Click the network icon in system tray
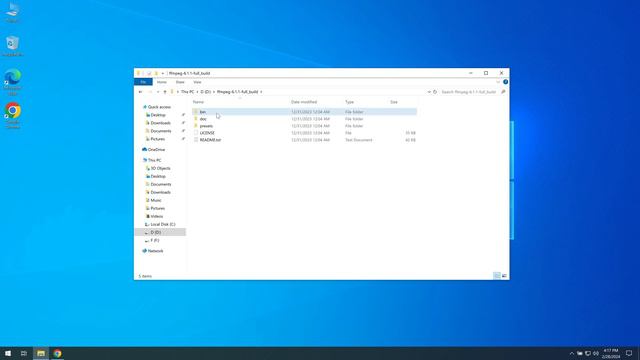The image size is (640, 360). 588,353
